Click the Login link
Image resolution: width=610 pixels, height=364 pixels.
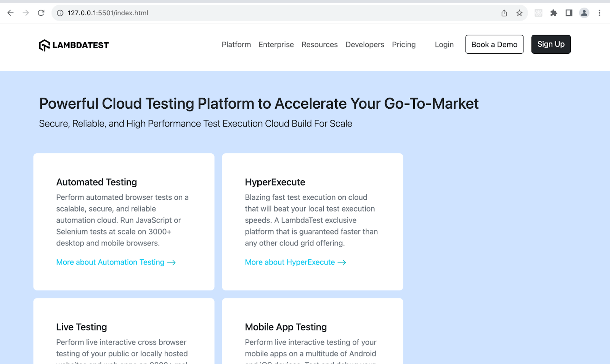444,45
